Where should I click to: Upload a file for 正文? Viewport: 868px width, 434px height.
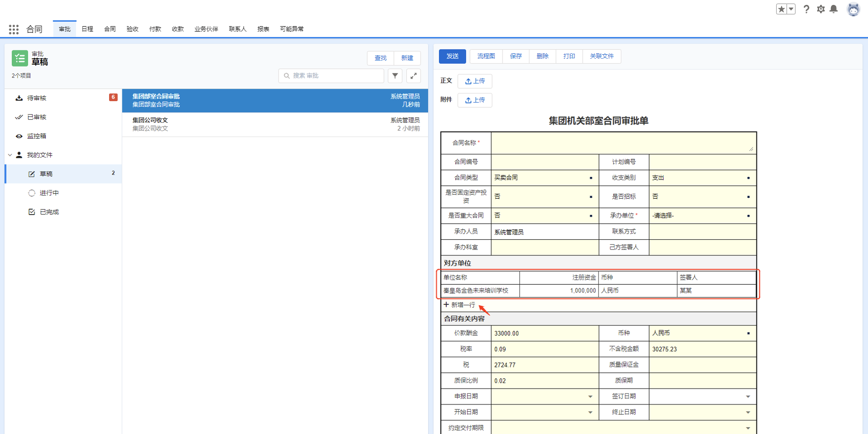[x=475, y=81]
